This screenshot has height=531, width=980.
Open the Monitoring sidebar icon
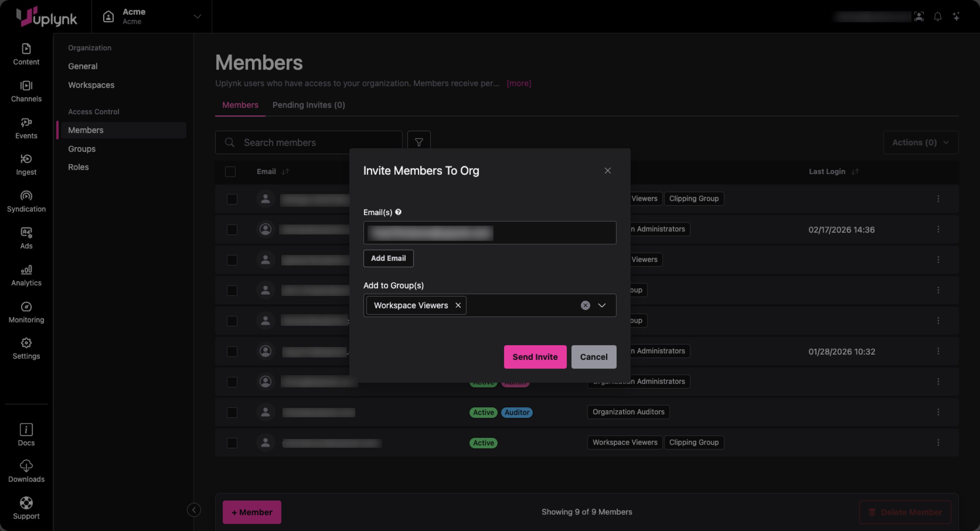tap(26, 312)
